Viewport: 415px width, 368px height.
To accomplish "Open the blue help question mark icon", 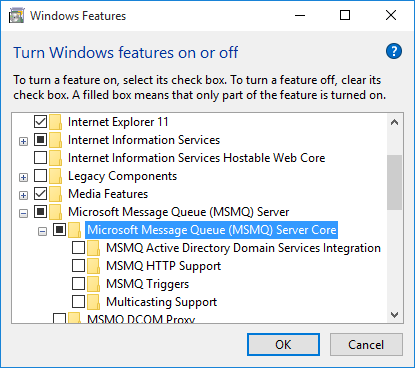I will (394, 51).
